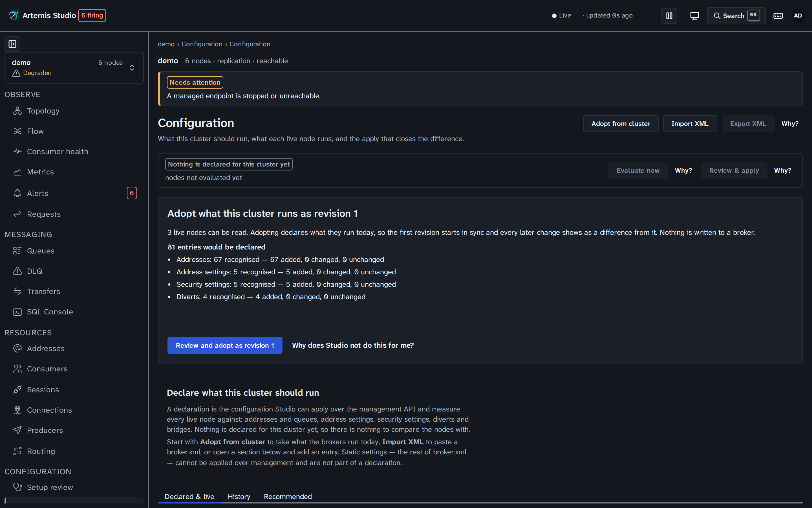Click the Evaluate now button
The height and width of the screenshot is (508, 812).
pos(638,170)
